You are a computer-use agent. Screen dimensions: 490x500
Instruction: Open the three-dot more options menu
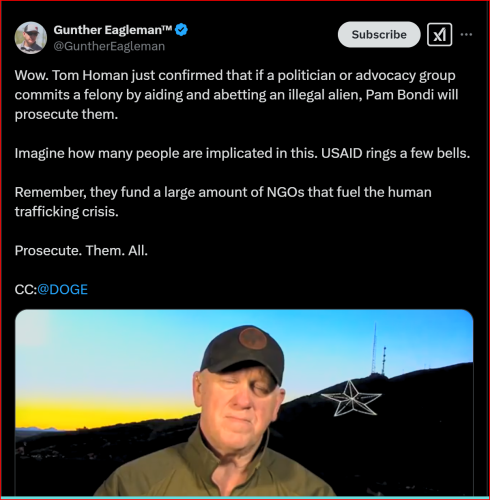click(x=466, y=35)
